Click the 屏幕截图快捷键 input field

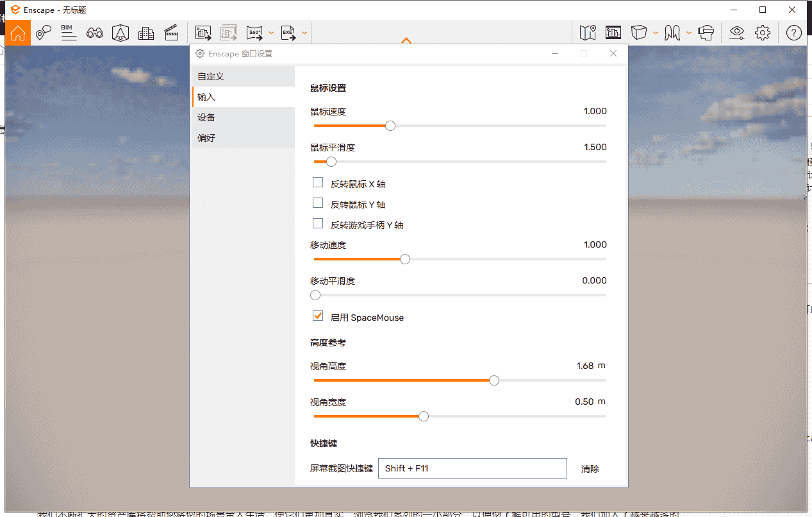(x=472, y=468)
